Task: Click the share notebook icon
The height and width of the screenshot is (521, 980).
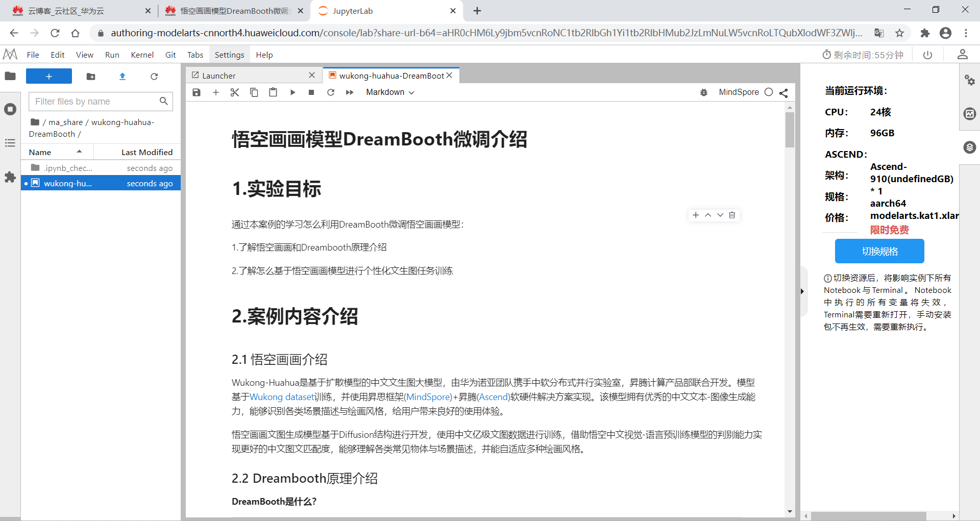Action: click(x=783, y=93)
